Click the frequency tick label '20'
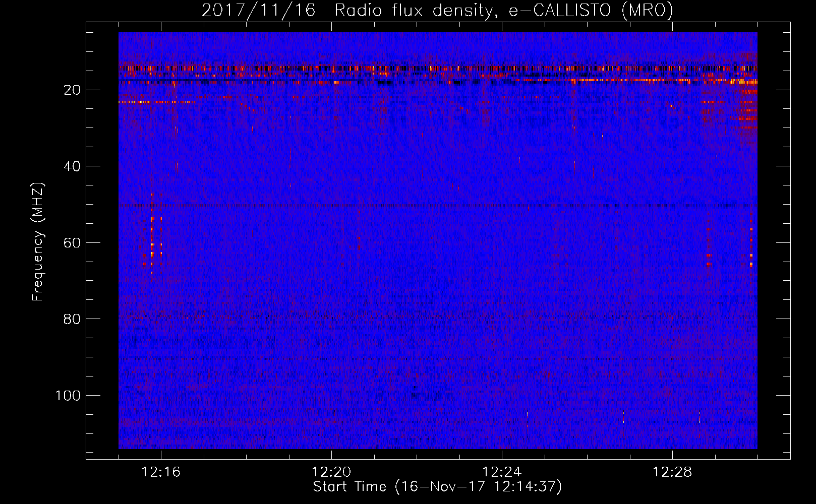Image resolution: width=816 pixels, height=504 pixels. 73,90
